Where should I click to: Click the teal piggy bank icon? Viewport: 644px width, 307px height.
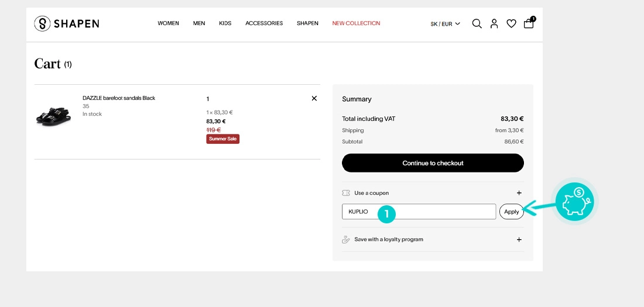click(574, 202)
